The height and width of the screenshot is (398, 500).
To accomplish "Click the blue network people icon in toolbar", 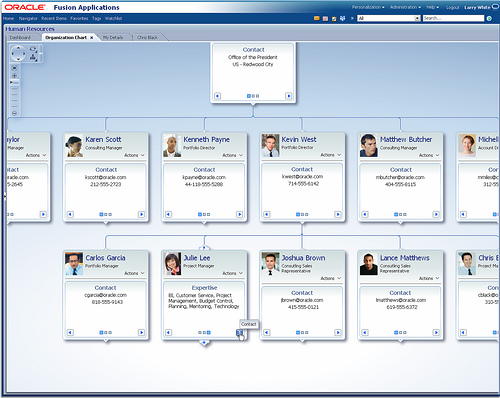I will (343, 18).
